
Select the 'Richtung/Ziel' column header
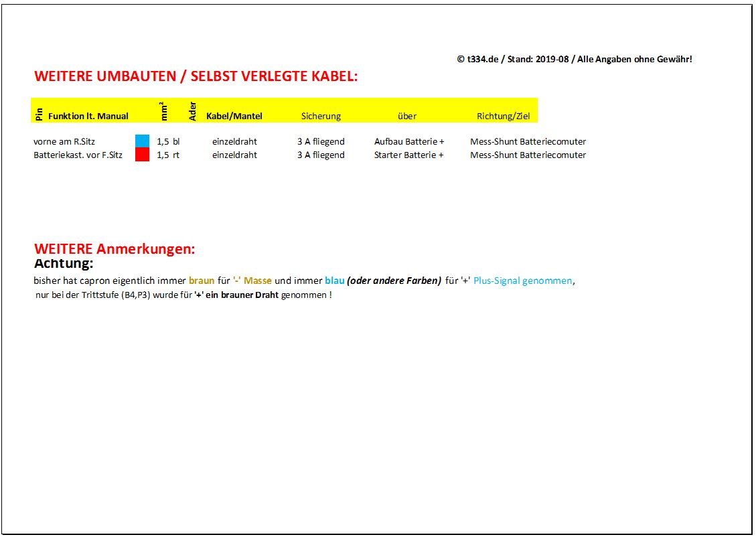tap(503, 116)
